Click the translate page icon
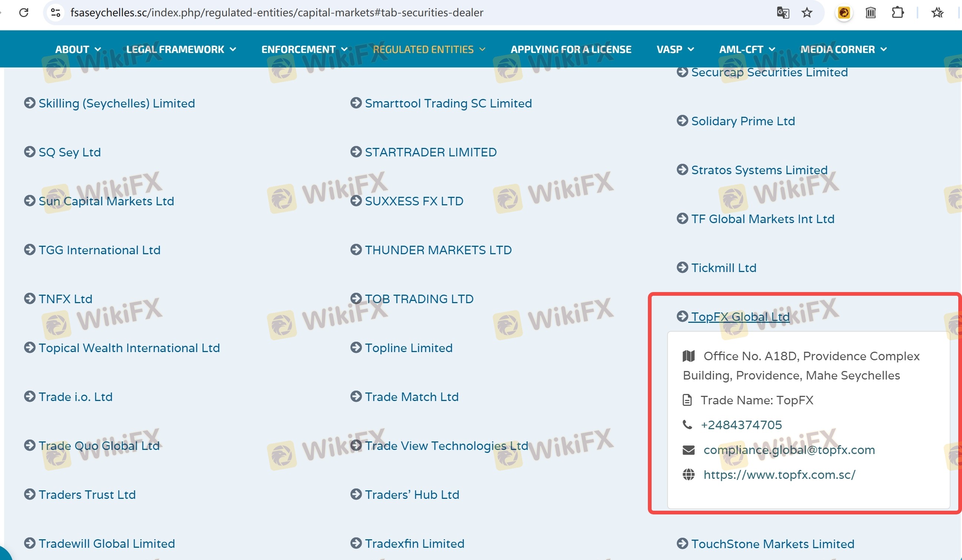The width and height of the screenshot is (962, 560). pos(783,13)
